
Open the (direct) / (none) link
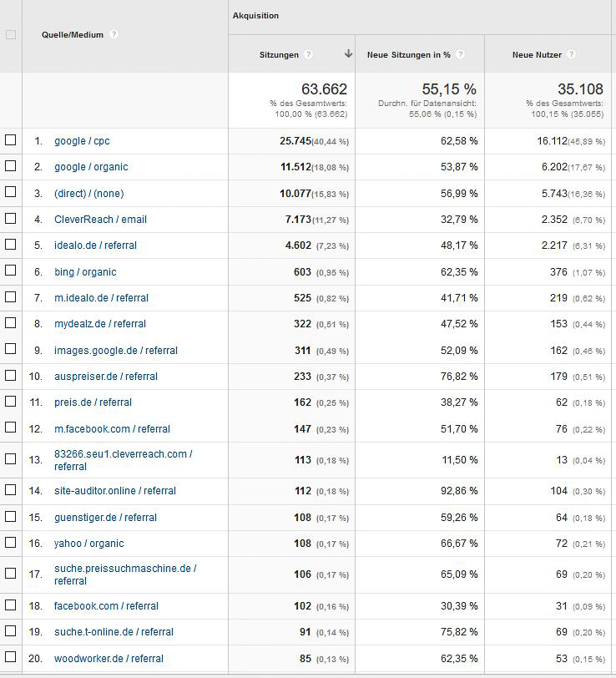tap(88, 193)
